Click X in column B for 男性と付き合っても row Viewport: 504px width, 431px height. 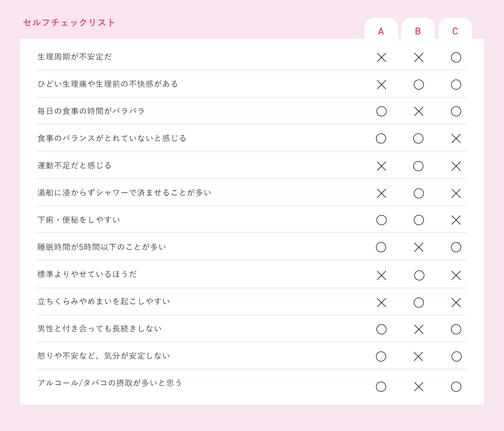point(419,329)
